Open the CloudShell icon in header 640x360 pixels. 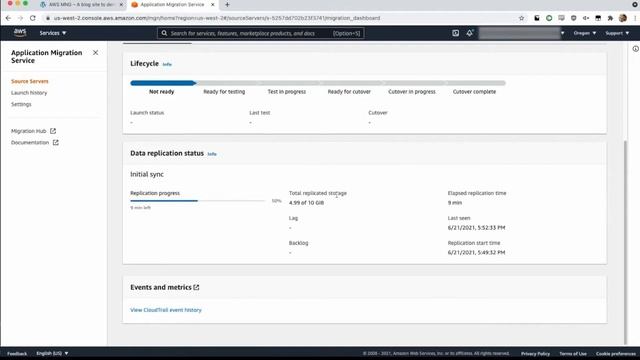click(x=456, y=33)
